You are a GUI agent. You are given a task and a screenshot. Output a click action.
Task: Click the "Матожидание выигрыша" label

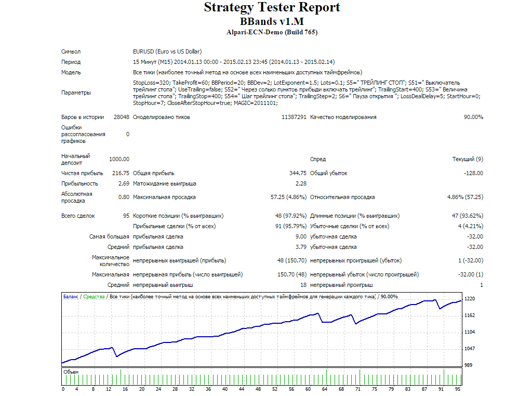click(165, 183)
